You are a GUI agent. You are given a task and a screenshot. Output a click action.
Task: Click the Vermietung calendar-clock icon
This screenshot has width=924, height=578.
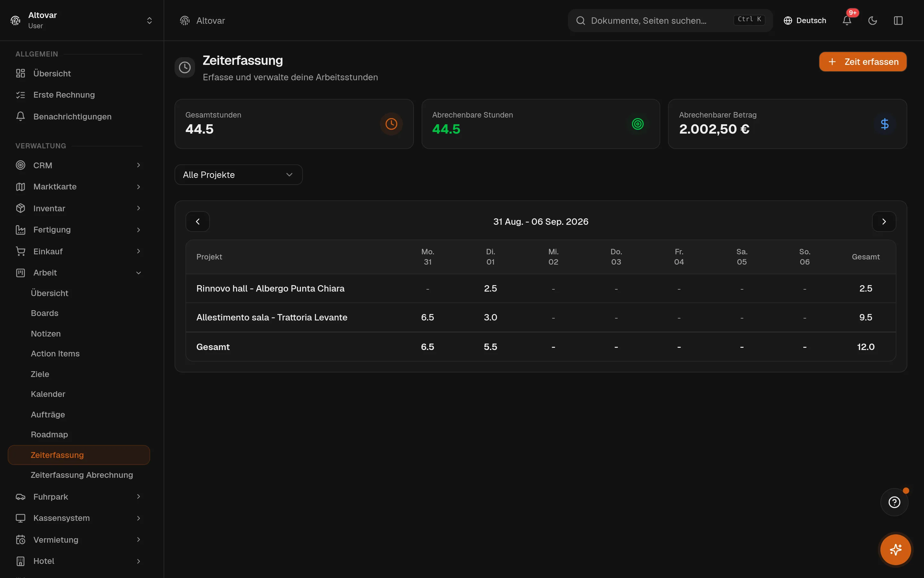pos(21,540)
